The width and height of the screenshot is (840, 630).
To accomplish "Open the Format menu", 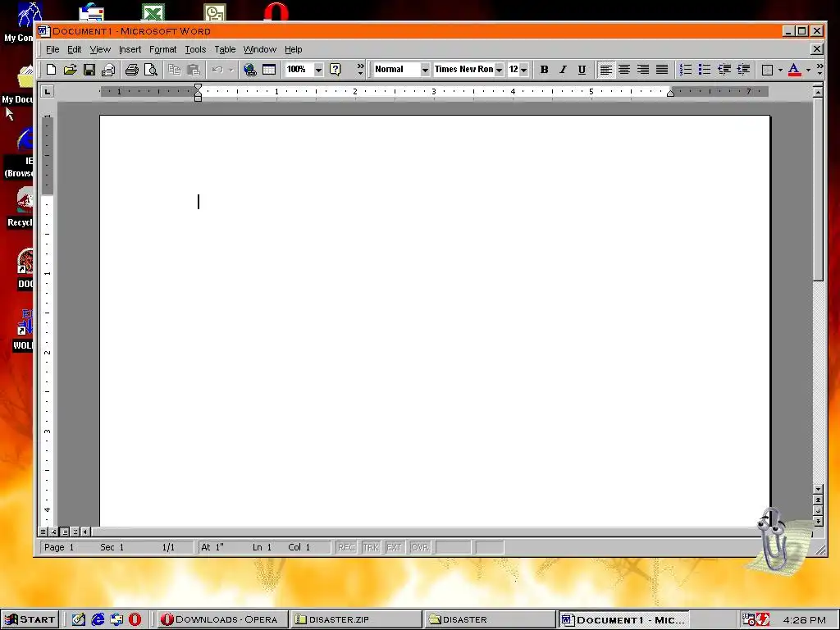I will click(x=163, y=49).
